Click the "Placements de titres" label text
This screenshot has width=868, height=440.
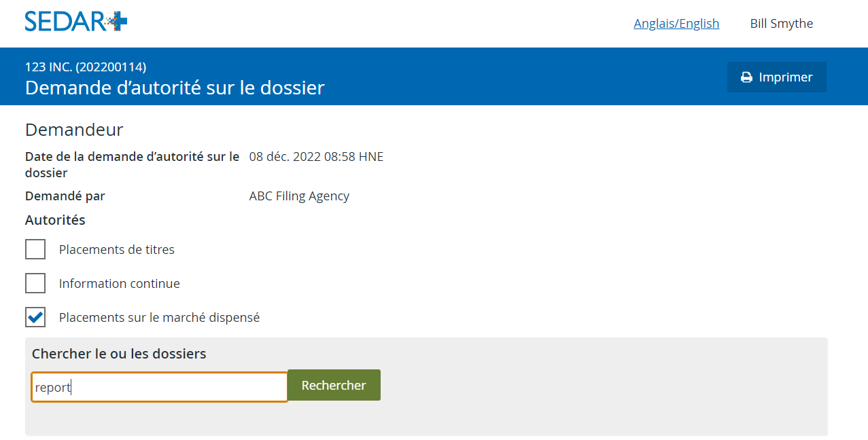(117, 250)
